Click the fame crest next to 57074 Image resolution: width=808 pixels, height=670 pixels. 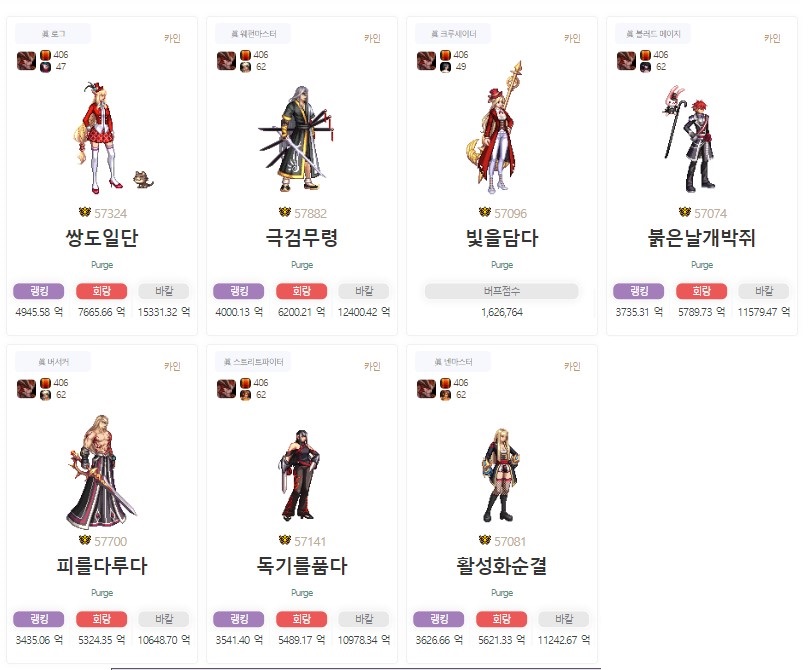point(684,212)
